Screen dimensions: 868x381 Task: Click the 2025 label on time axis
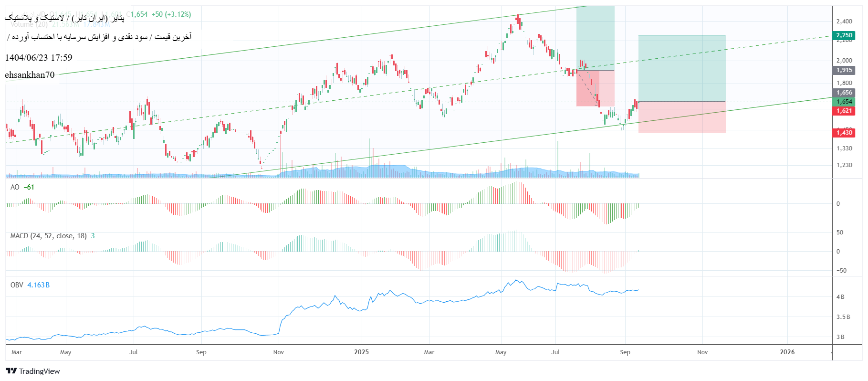point(361,352)
